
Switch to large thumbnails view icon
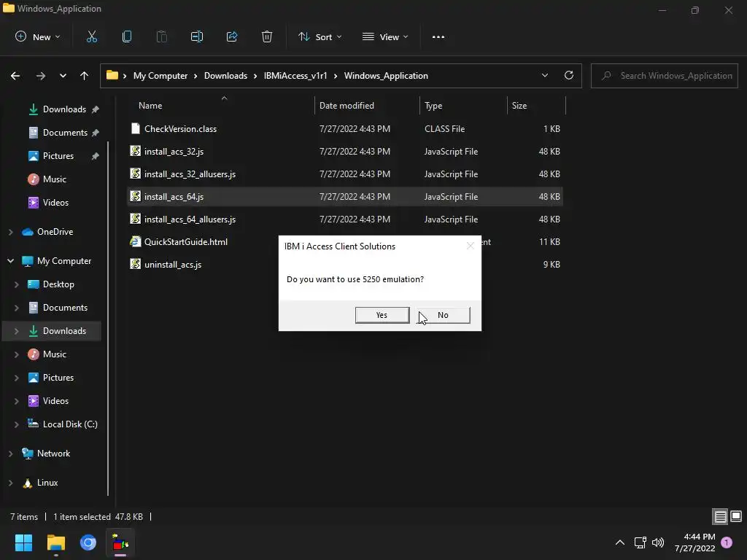click(736, 516)
